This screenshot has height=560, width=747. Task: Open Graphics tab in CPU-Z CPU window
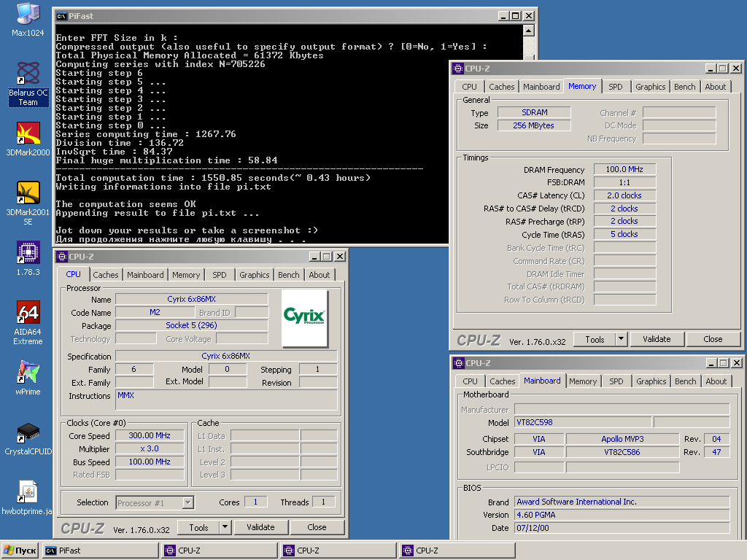[255, 275]
